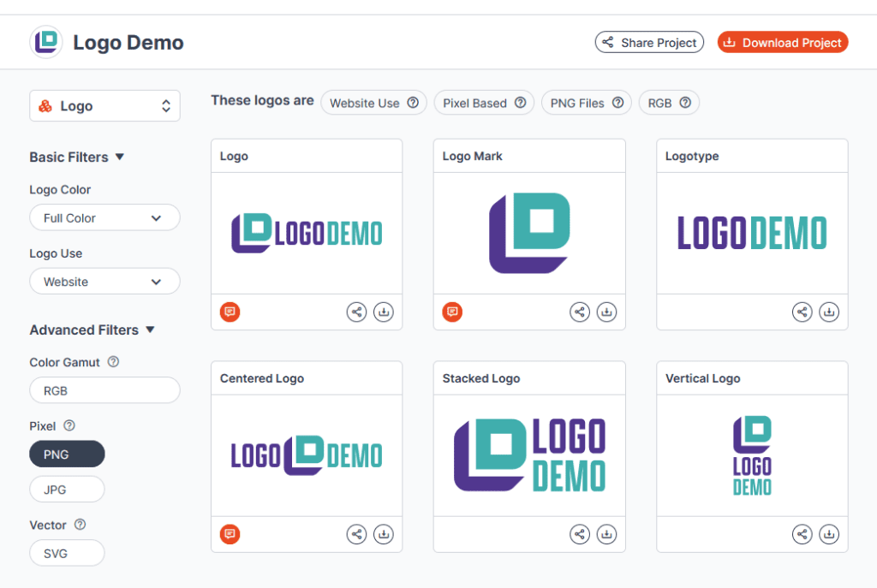Enable the JPG pixel format
This screenshot has height=588, width=877.
[67, 489]
